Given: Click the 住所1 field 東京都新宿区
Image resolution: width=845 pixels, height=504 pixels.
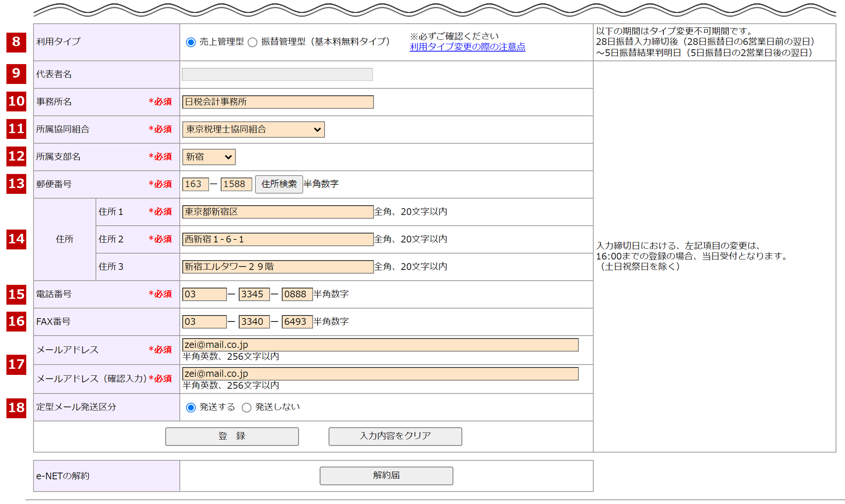Looking at the screenshot, I should tap(277, 212).
